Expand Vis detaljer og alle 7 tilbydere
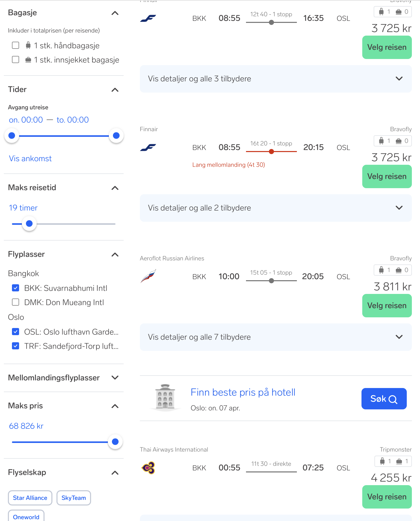 [276, 337]
